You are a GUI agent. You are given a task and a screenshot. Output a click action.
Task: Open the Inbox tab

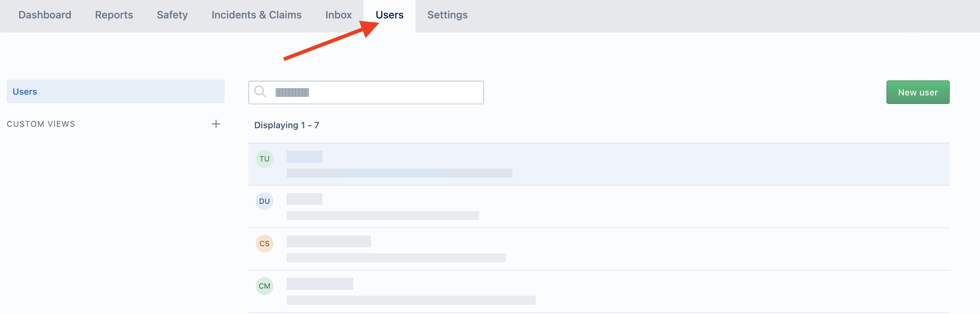click(338, 15)
